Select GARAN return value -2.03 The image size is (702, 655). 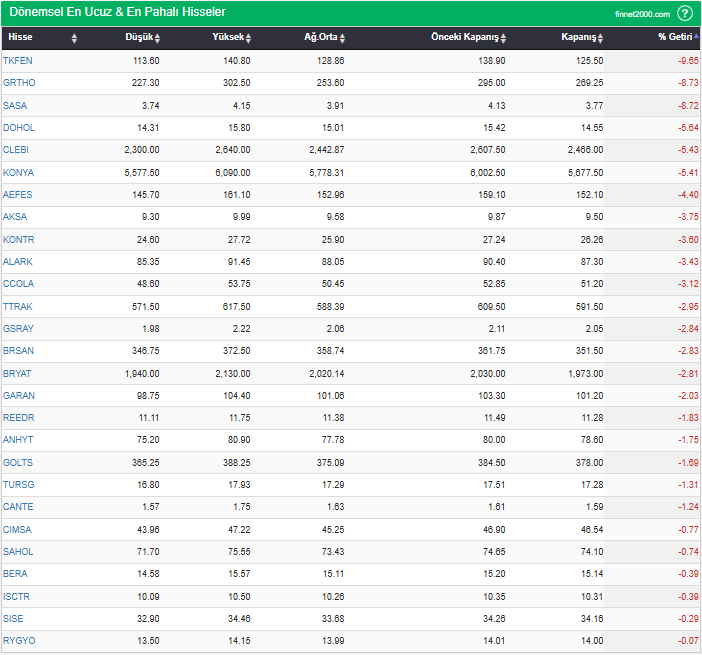(688, 396)
